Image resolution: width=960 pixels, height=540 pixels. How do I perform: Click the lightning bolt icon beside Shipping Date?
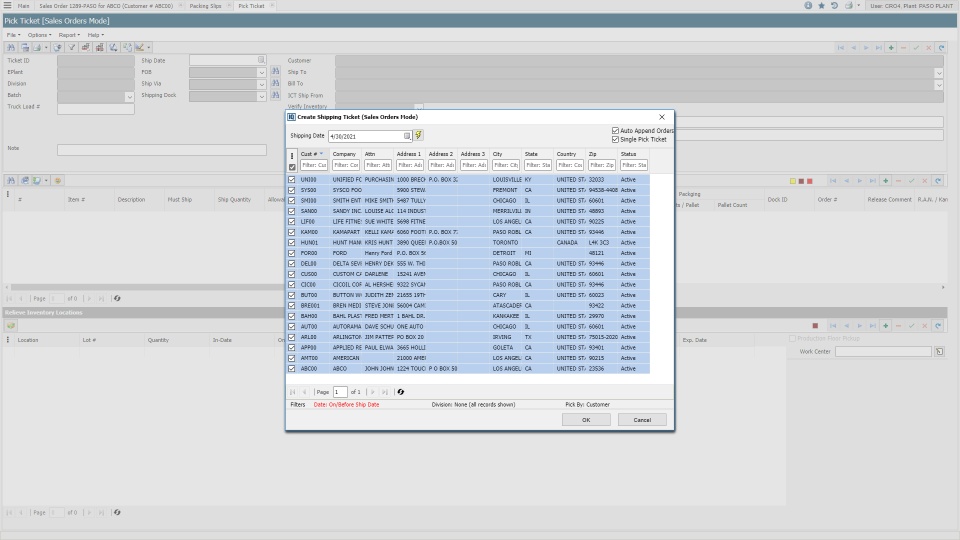click(418, 135)
